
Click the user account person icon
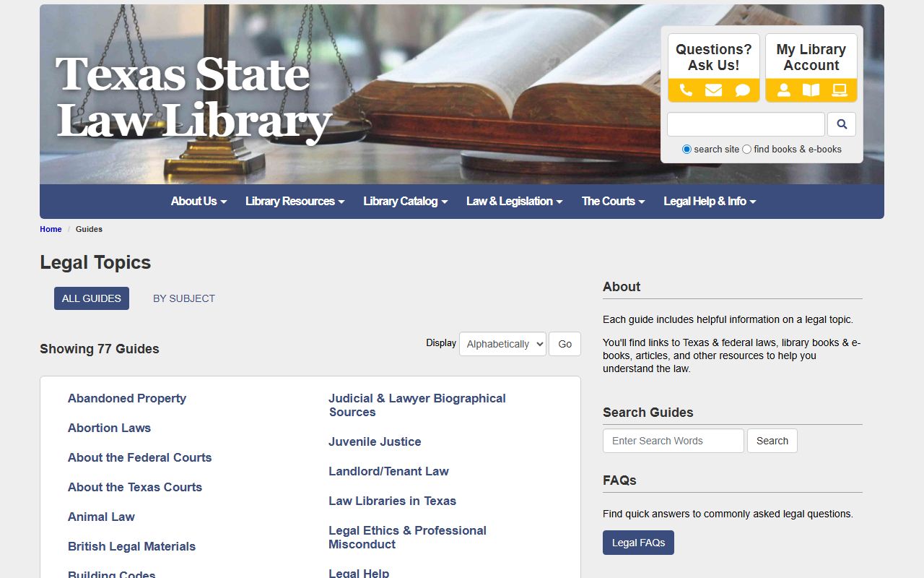783,90
